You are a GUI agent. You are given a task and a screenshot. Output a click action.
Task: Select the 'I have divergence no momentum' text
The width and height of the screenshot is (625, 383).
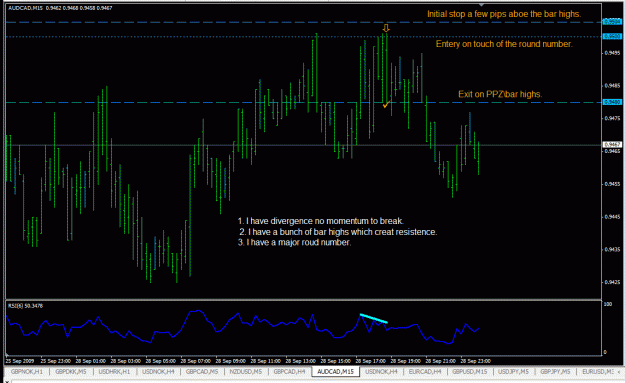tap(320, 221)
